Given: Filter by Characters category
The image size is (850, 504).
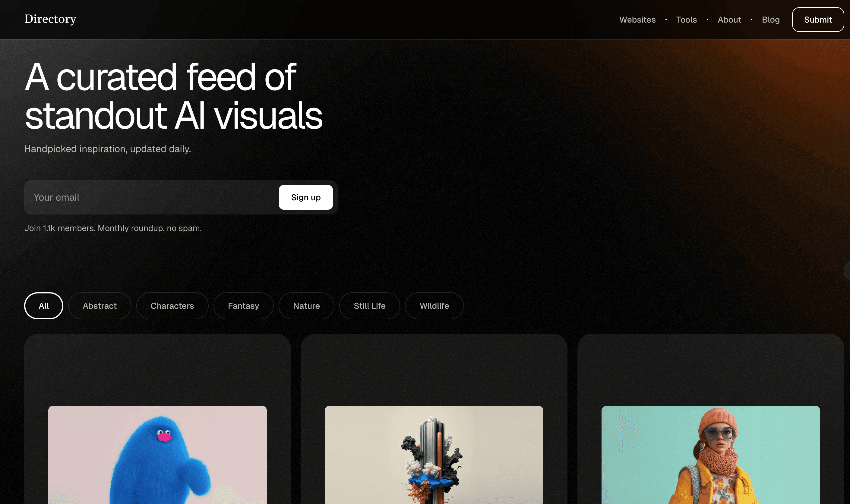Looking at the screenshot, I should (172, 306).
